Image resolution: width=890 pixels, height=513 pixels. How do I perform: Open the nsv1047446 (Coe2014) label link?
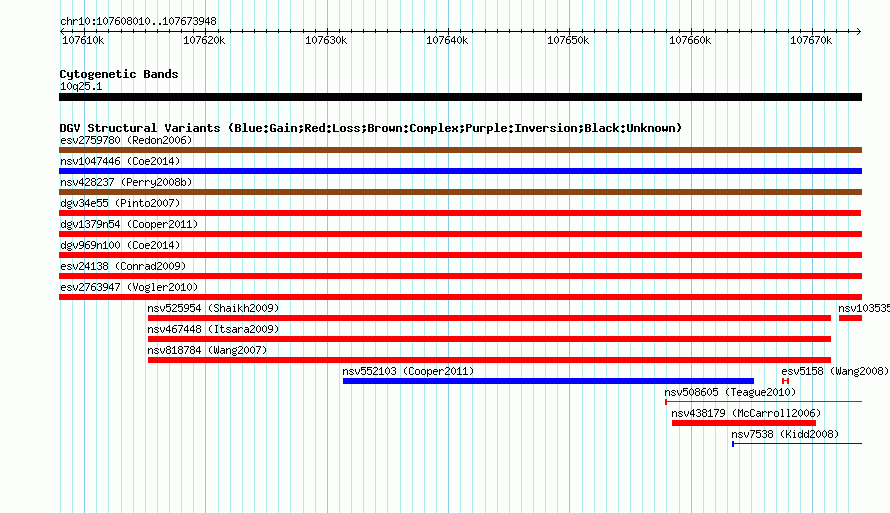pyautogui.click(x=120, y=161)
